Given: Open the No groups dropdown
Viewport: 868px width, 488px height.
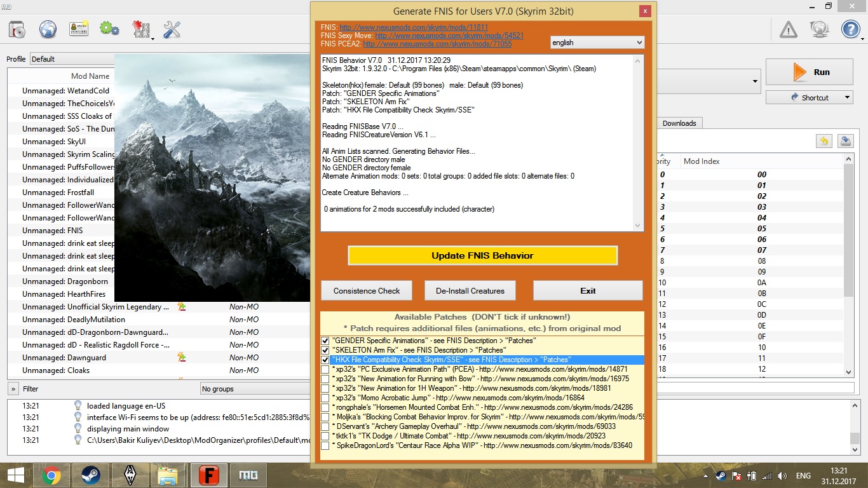Looking at the screenshot, I should (253, 388).
